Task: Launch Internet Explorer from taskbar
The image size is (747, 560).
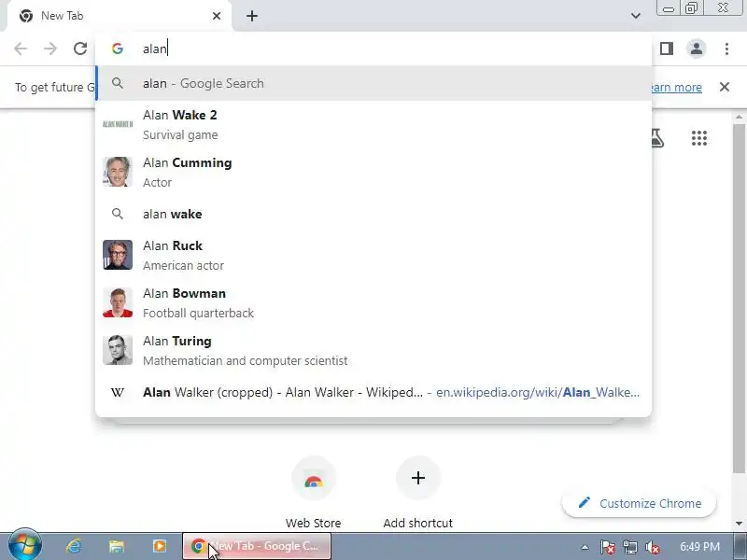Action: pos(74,546)
